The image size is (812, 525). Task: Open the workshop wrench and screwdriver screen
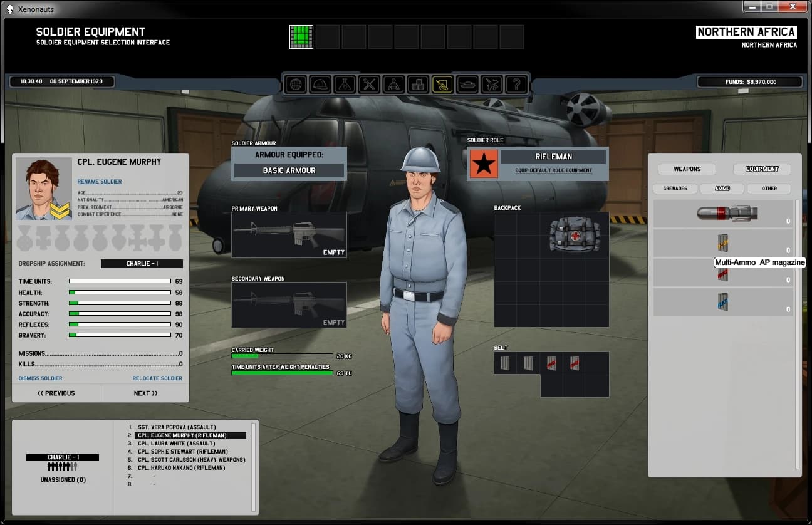[370, 84]
